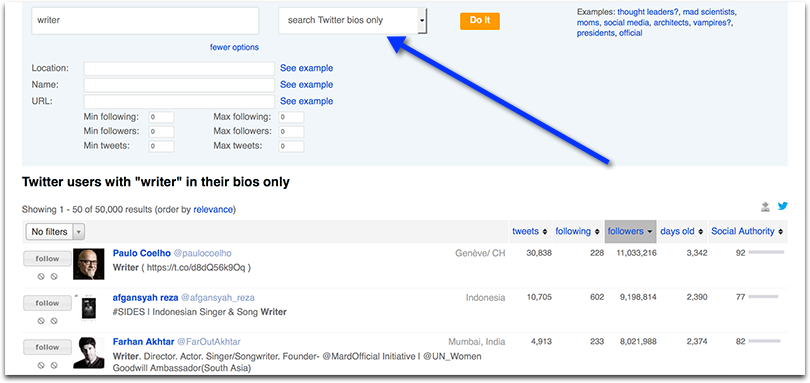The height and width of the screenshot is (383, 810).
Task: Try the 'thought leaders?' example search
Action: 648,12
